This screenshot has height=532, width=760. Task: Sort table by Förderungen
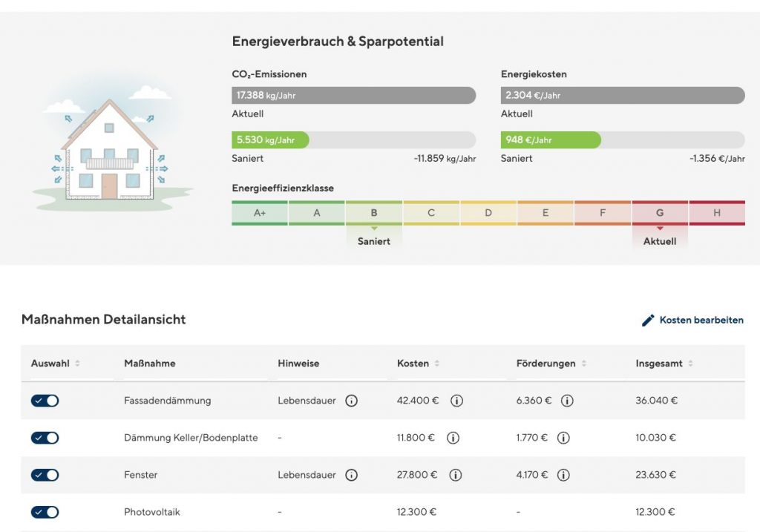click(586, 364)
